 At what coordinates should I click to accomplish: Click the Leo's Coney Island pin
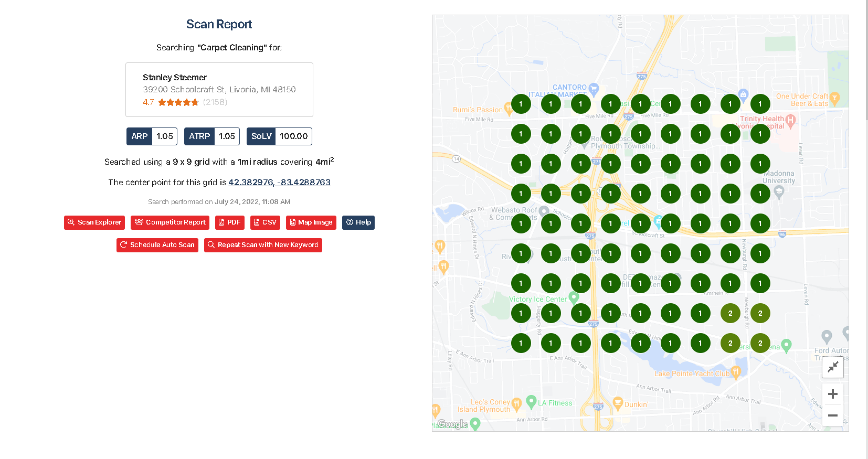click(x=516, y=403)
